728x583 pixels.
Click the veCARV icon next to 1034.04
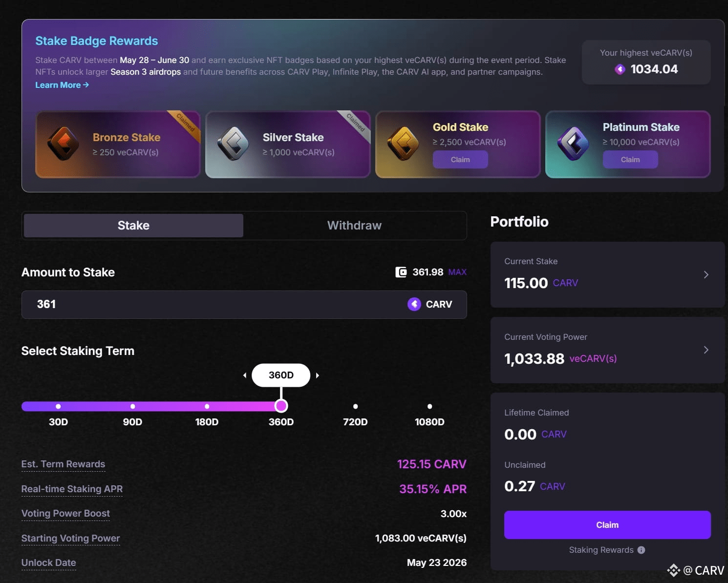coord(620,69)
